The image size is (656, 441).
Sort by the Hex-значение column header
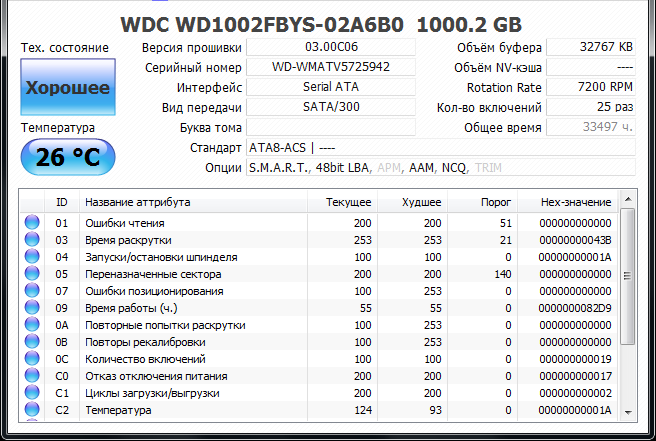pos(568,202)
